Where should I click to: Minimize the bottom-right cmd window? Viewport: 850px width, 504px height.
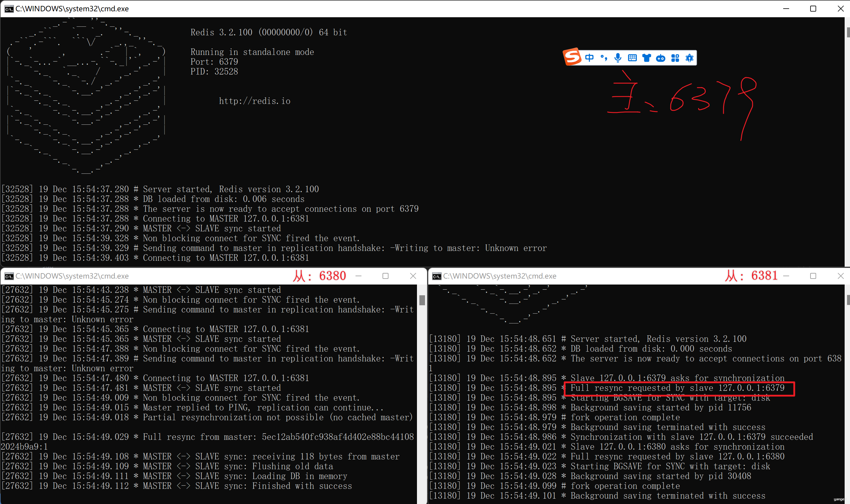tap(786, 276)
